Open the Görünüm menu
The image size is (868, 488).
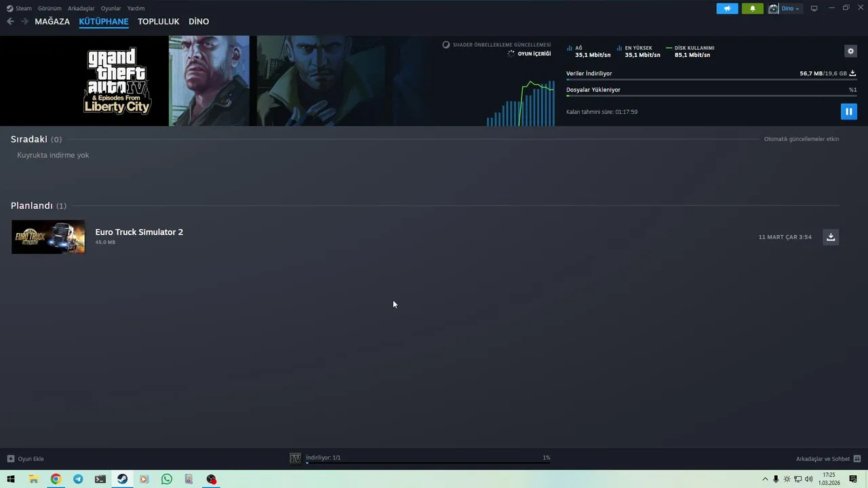click(50, 8)
